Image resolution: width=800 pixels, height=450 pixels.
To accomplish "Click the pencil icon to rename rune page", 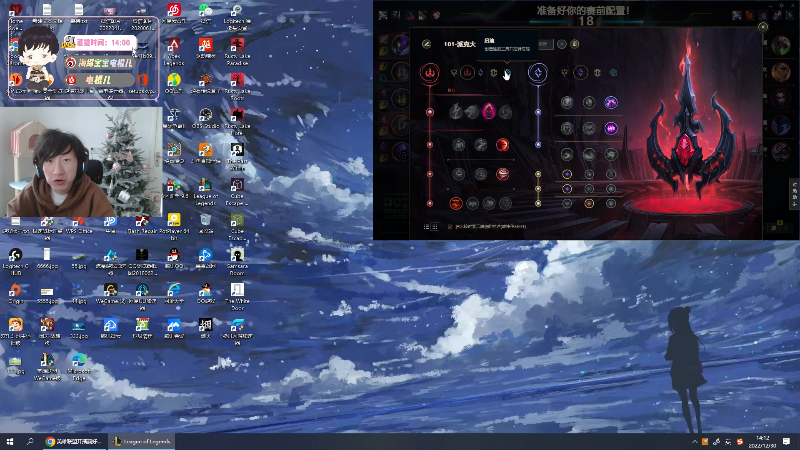I will 427,44.
